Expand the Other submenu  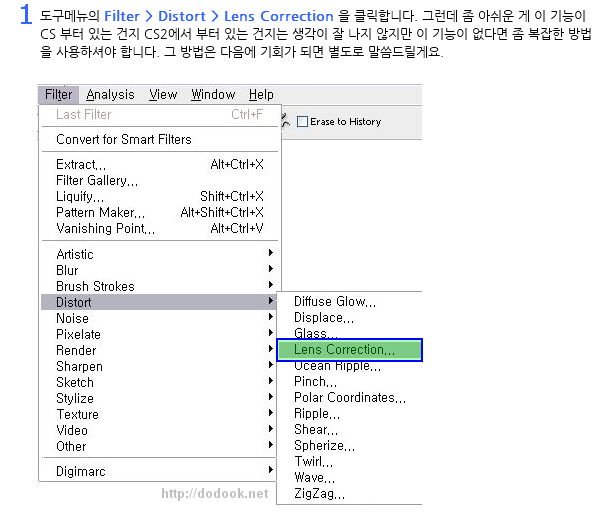click(159, 446)
